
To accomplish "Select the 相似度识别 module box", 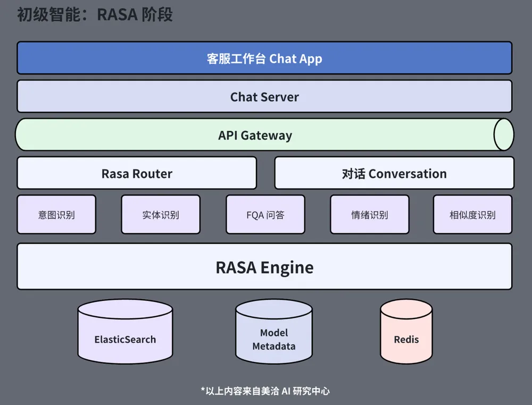I will point(472,215).
